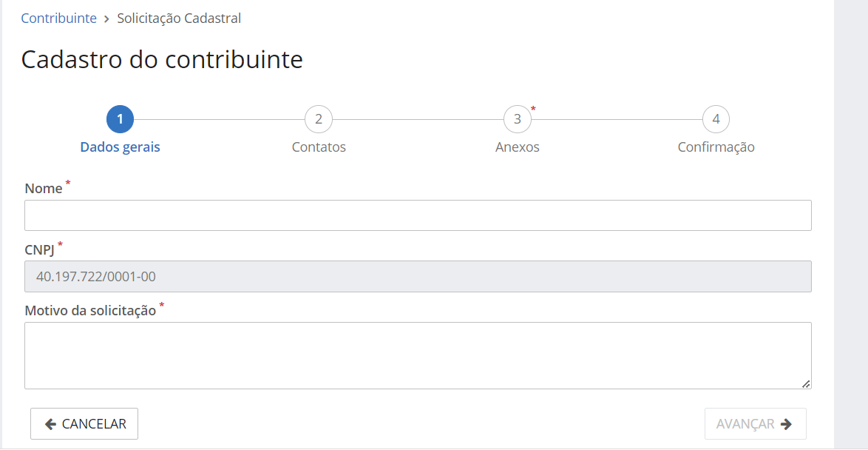Open the Contribuinte breadcrumb link
Viewport: 868px width, 450px height.
point(58,18)
